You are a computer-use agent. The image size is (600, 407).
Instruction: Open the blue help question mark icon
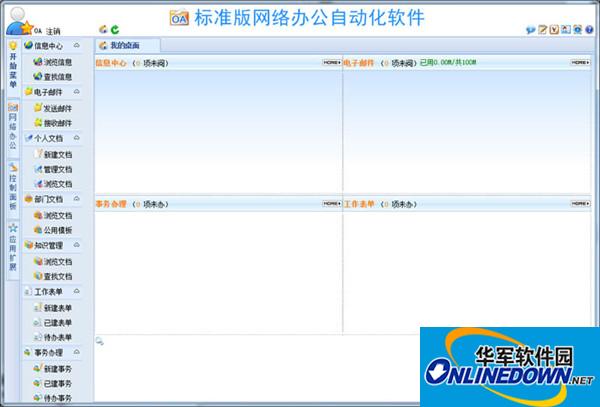click(x=589, y=29)
